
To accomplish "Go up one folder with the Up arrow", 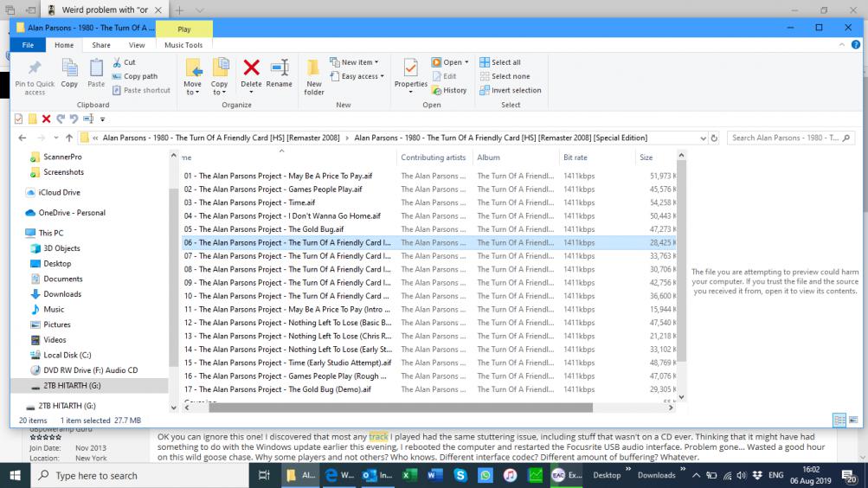I will point(69,138).
